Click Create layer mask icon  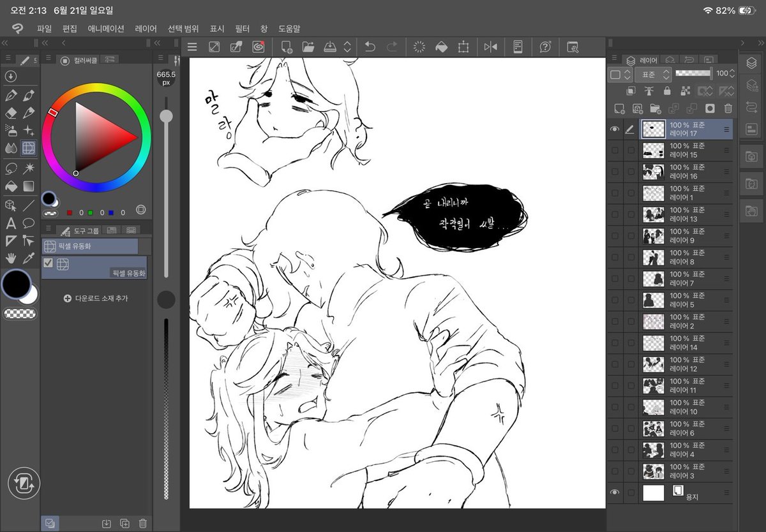[710, 108]
